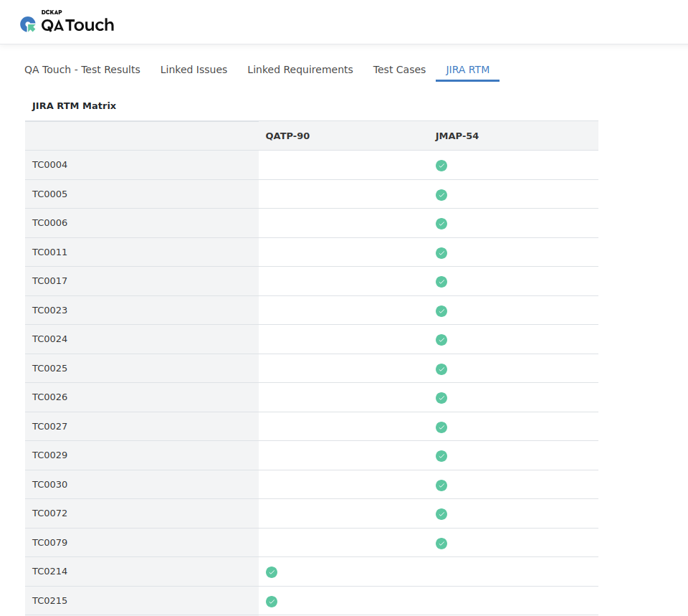Go to the QA Touch - Test Results tab

click(x=82, y=70)
